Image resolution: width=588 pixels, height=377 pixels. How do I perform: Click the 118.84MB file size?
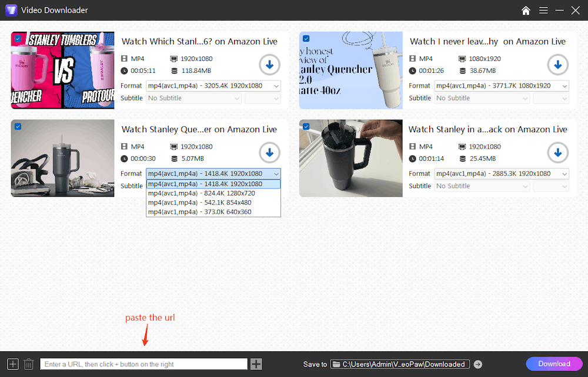196,70
